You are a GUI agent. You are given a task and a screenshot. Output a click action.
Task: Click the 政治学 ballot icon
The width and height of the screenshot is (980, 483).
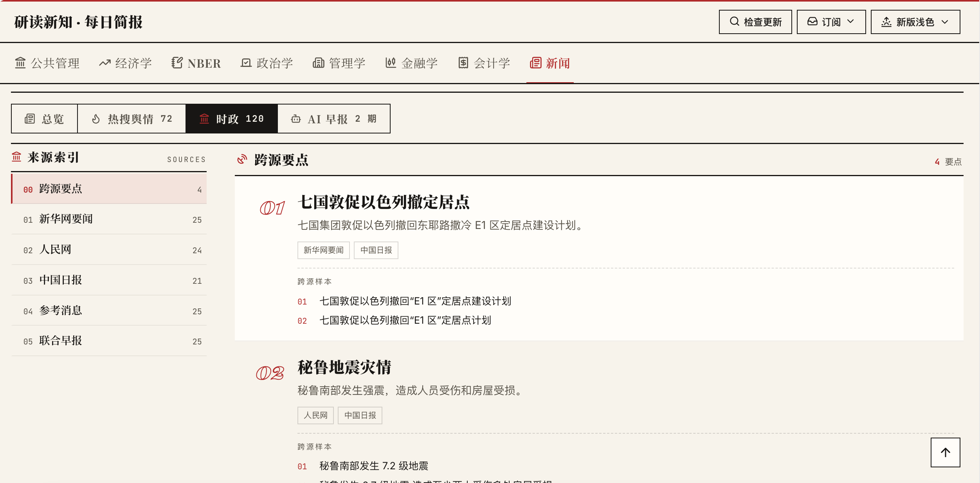(246, 63)
